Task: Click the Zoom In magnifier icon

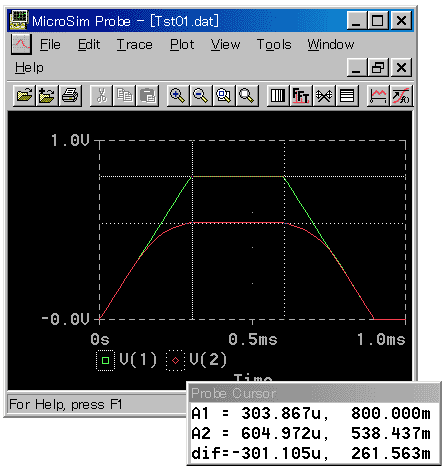Action: click(x=178, y=96)
